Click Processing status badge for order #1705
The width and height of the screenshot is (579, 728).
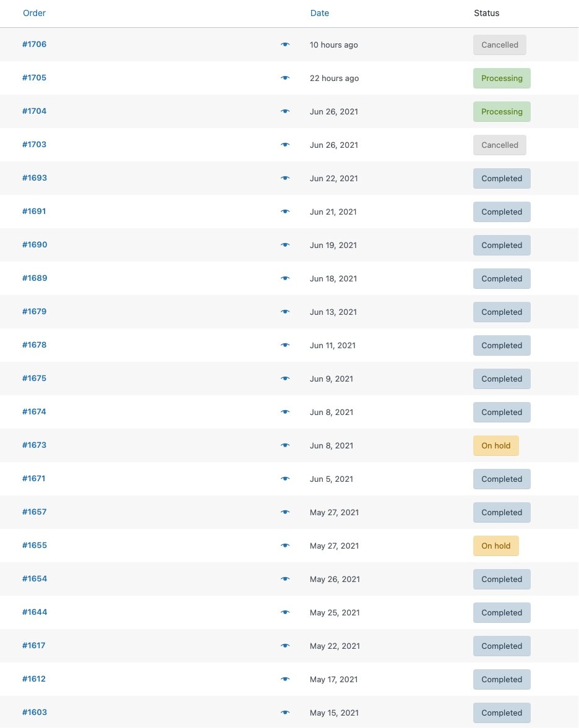pos(502,78)
